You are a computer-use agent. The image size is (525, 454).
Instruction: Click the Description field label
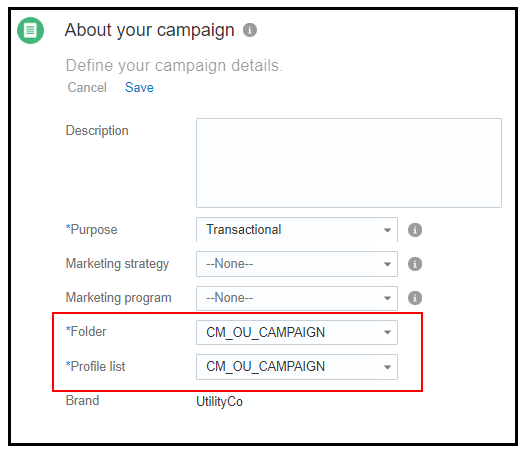(97, 131)
